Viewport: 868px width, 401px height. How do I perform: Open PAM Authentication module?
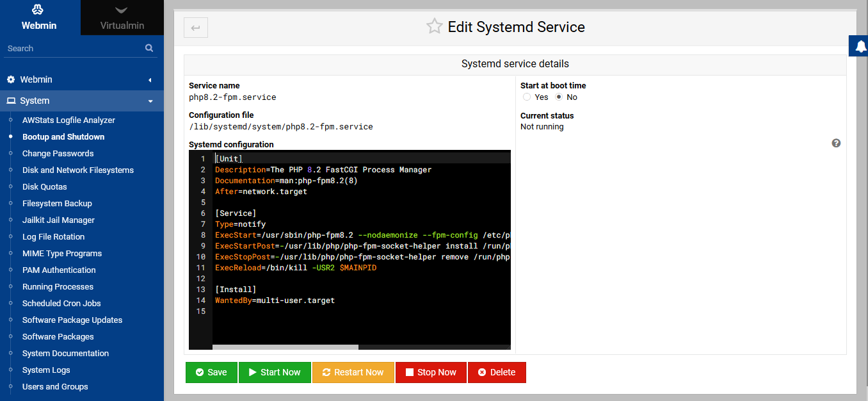pos(59,270)
